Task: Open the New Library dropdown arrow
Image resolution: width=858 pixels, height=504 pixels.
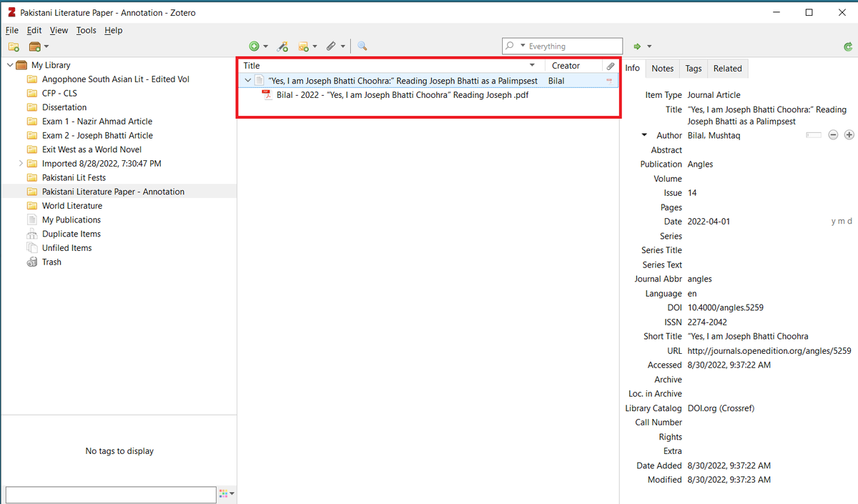Action: point(46,46)
